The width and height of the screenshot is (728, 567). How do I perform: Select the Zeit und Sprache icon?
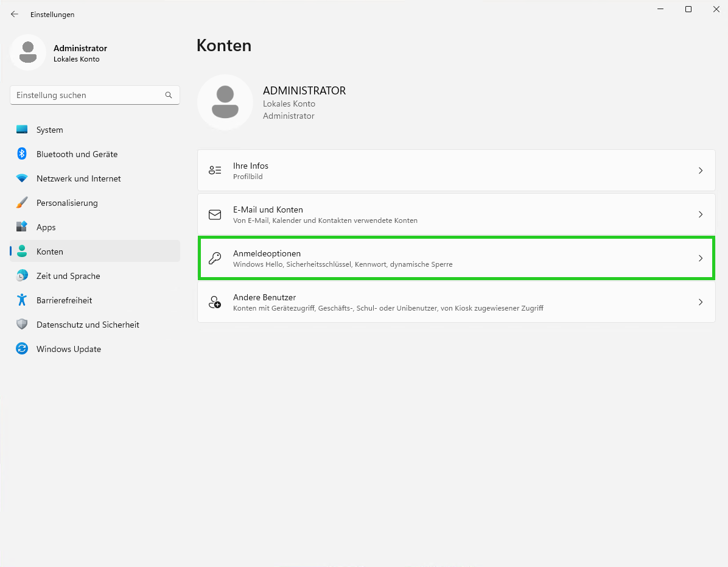22,276
